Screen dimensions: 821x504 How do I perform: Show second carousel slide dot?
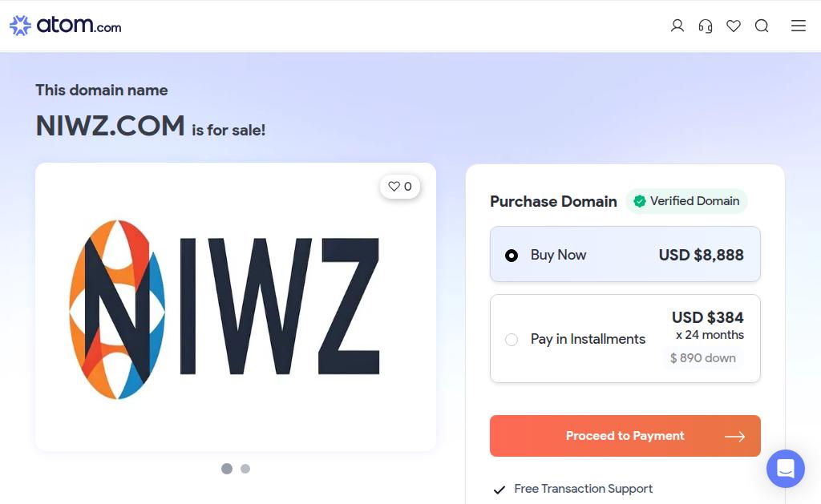click(x=245, y=469)
